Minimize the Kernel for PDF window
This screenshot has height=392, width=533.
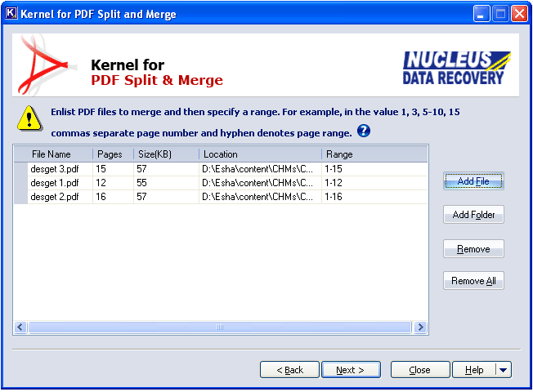point(481,14)
